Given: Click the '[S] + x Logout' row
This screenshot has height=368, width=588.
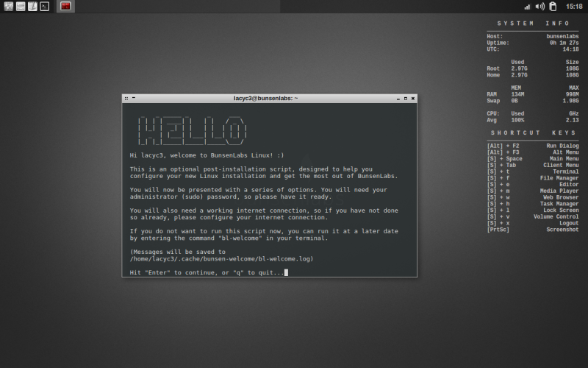Looking at the screenshot, I should click(x=532, y=224).
